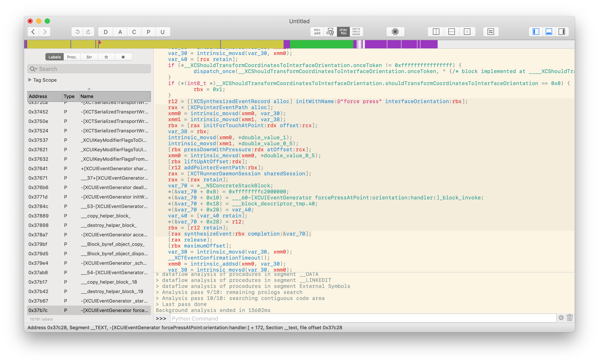Select the Proc. tab in sidebar
This screenshot has width=599, height=364.
coord(72,56)
